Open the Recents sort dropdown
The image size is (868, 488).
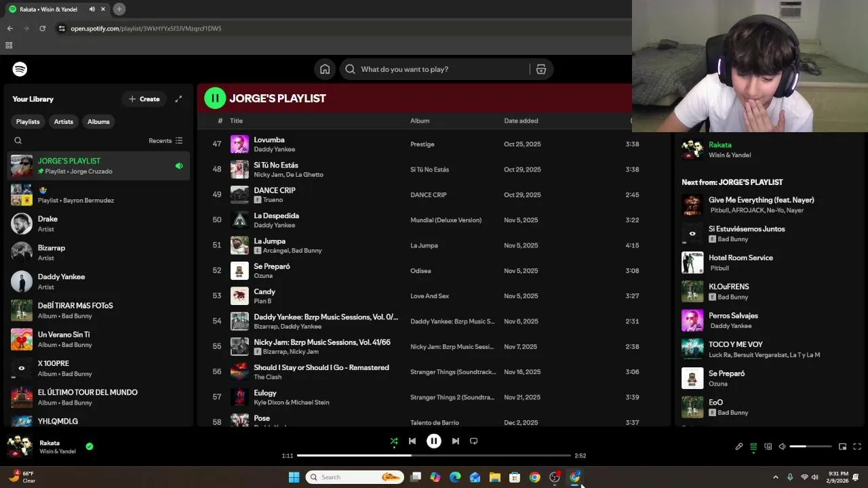[165, 141]
